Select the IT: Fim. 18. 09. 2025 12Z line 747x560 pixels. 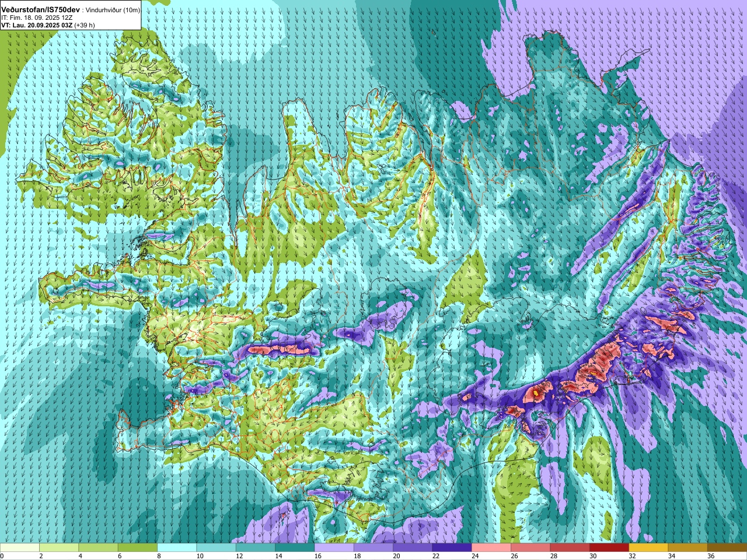(x=37, y=17)
